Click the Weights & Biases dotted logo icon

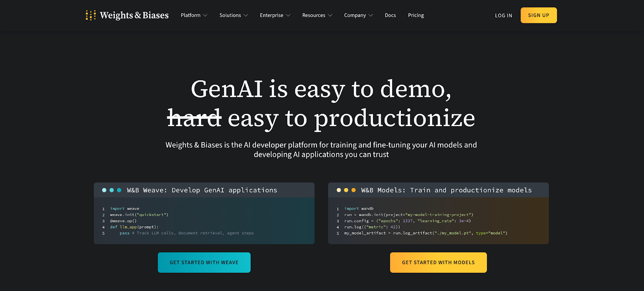91,15
